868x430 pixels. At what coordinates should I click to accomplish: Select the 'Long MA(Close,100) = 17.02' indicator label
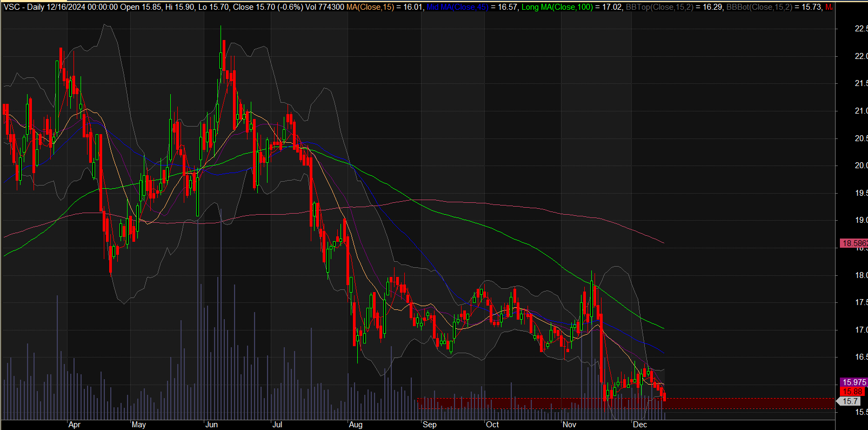572,7
